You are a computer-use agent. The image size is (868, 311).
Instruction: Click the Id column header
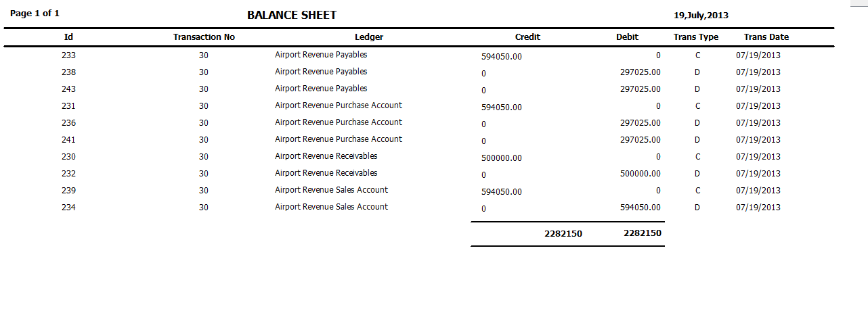click(x=68, y=37)
